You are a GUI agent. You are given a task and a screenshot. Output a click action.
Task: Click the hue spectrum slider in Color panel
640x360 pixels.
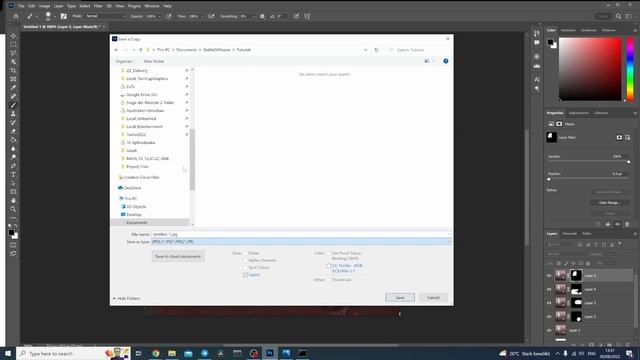(630, 69)
